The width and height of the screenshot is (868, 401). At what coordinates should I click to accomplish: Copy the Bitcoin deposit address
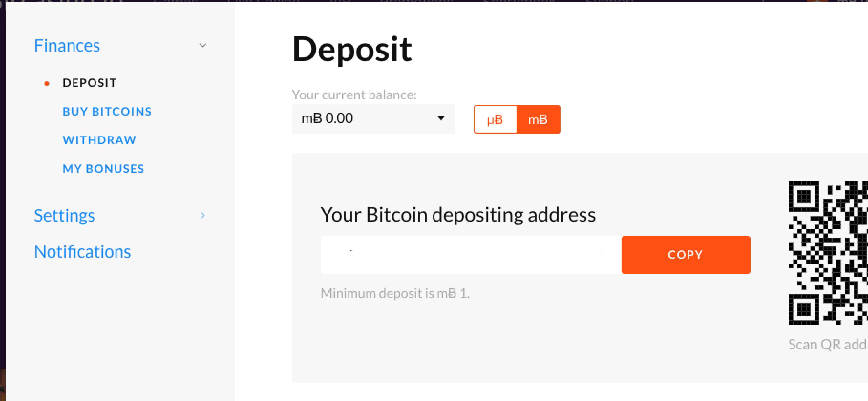pyautogui.click(x=686, y=255)
